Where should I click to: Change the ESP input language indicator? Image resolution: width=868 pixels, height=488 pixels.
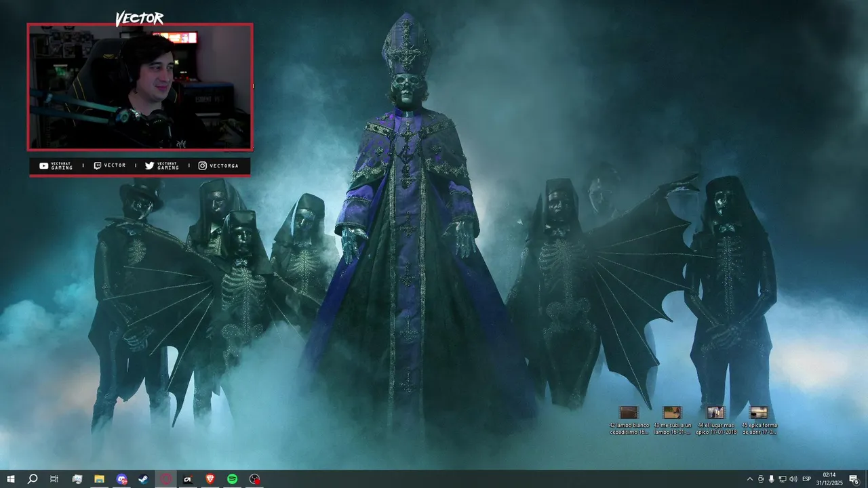(807, 479)
